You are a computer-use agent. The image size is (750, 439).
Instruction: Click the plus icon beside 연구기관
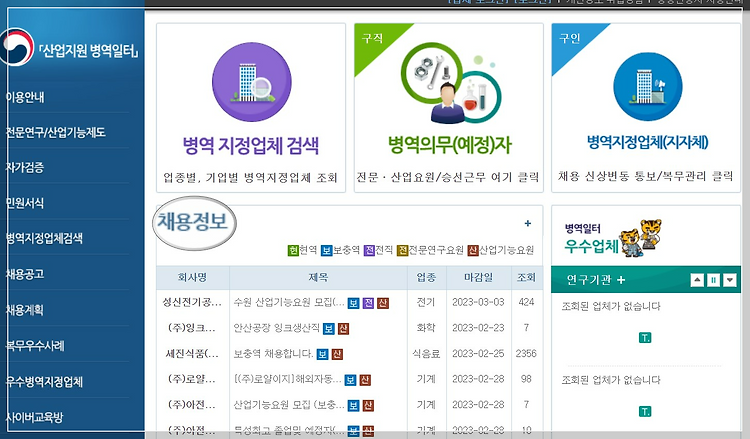click(x=621, y=280)
